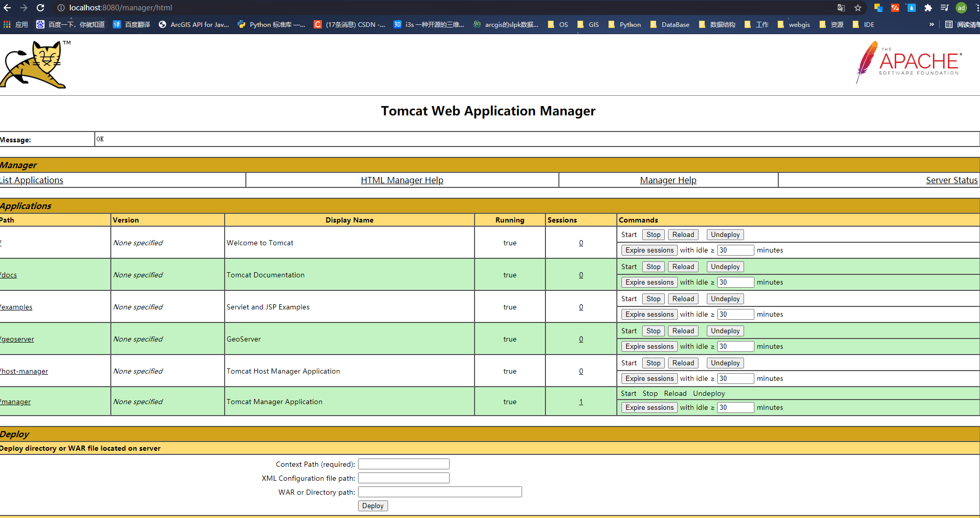Open the Baidu search bookmark

70,24
